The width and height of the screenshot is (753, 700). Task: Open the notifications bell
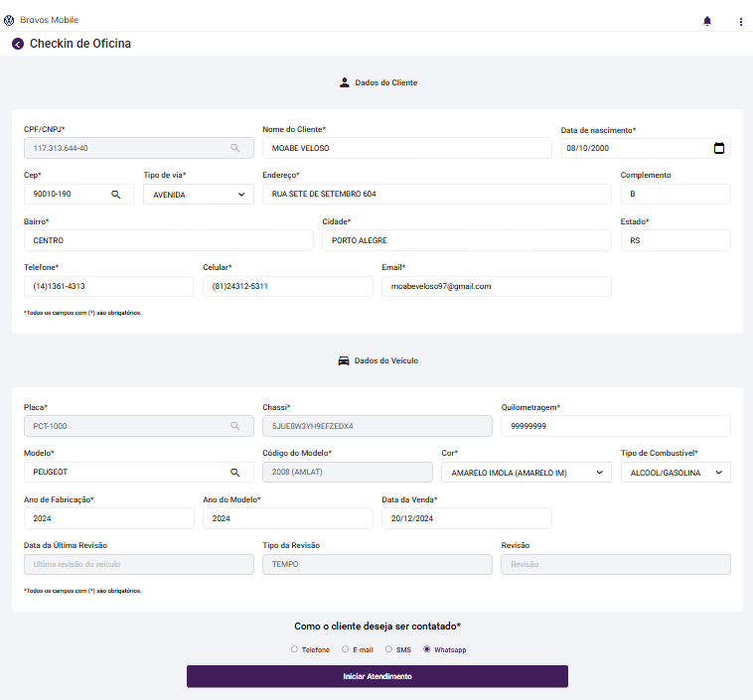[x=707, y=20]
